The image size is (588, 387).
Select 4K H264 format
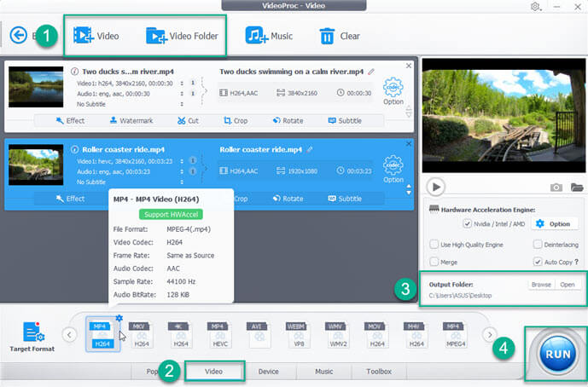coord(181,334)
